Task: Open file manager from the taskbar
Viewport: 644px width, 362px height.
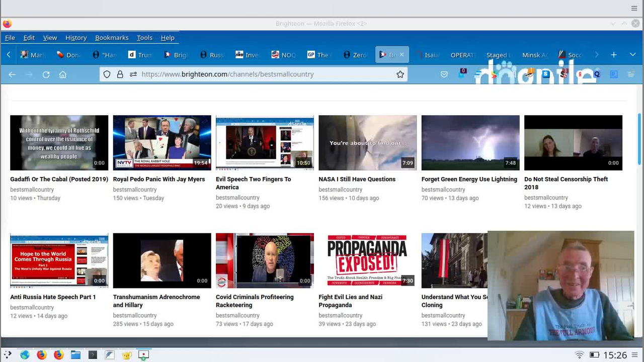Action: click(x=75, y=355)
